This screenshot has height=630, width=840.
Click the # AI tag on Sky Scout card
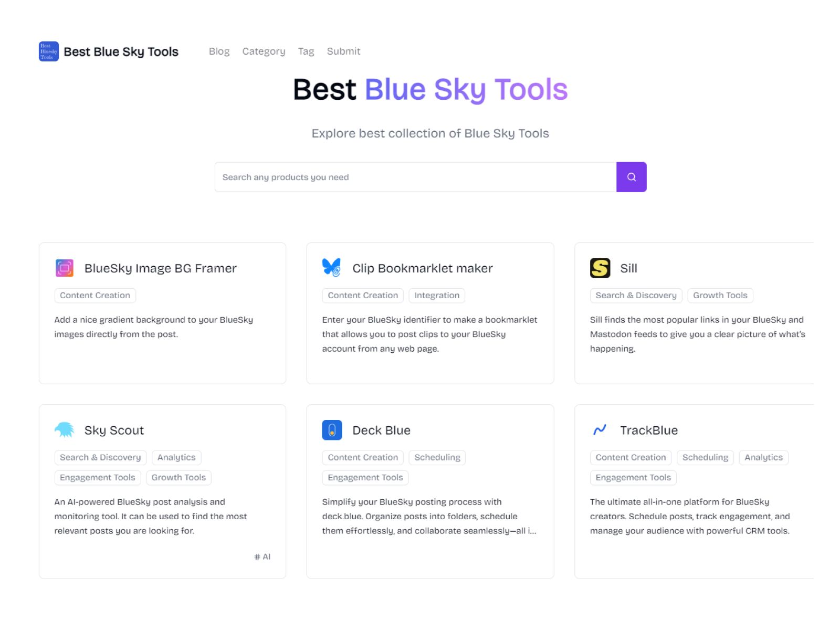pyautogui.click(x=262, y=556)
